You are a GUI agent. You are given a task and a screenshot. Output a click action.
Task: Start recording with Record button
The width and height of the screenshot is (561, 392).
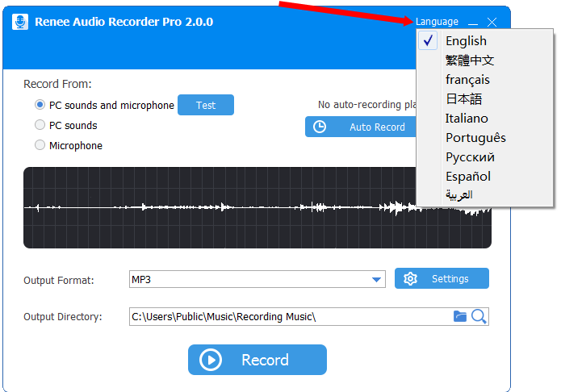pos(257,360)
